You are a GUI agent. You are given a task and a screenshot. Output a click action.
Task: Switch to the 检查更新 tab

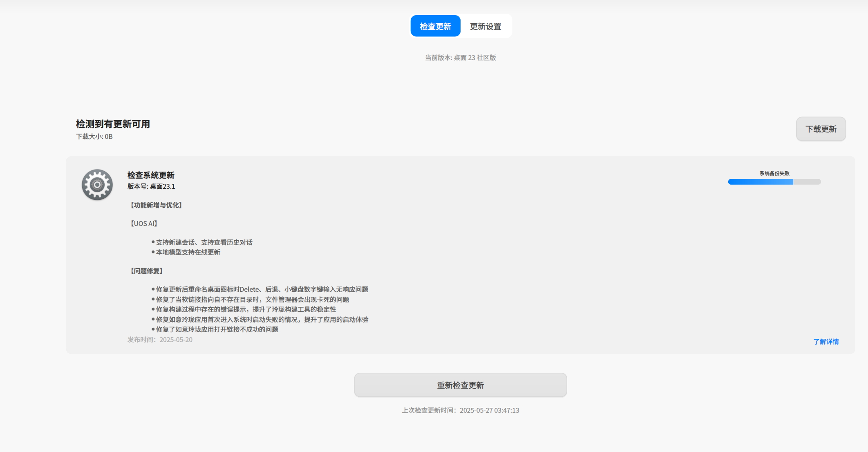(x=435, y=26)
